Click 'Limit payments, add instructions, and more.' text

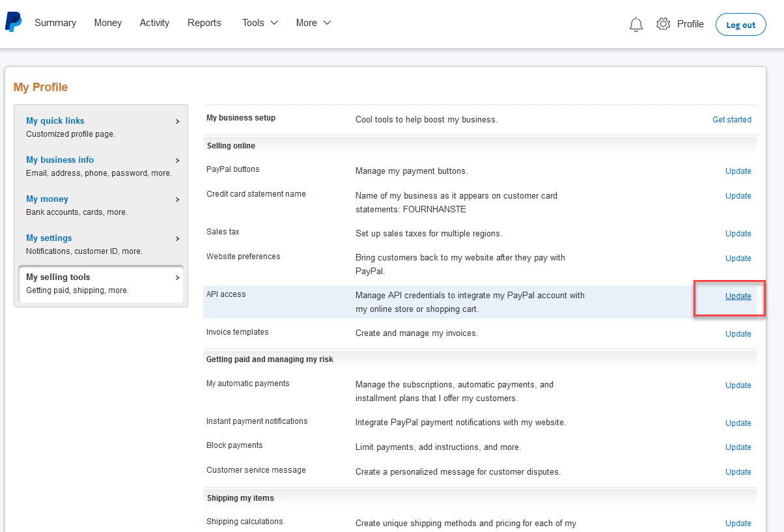point(438,447)
